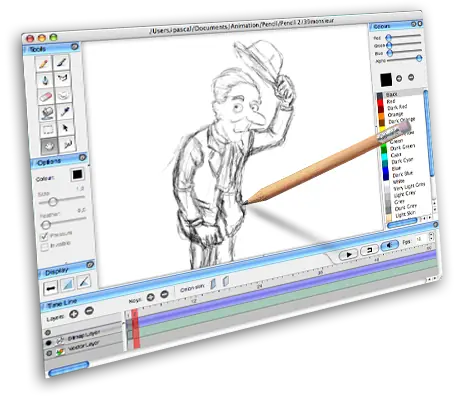Collapse the Options panel with its round button

[x=83, y=157]
